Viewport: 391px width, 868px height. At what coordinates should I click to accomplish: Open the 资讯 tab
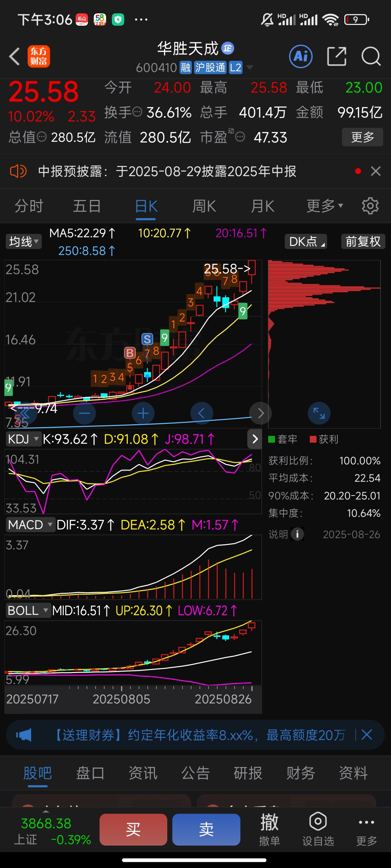pos(143,773)
